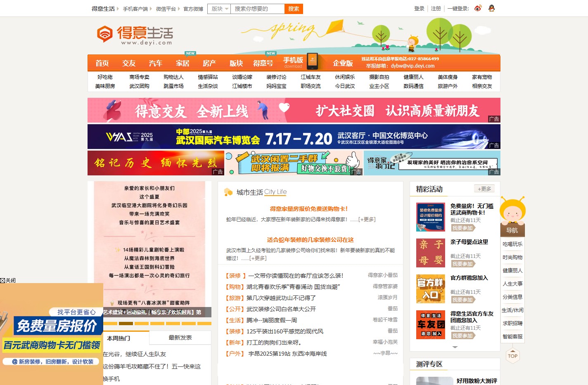588x385 pixels.
Task: Close the floating ad with 关闭
Action: [8, 280]
